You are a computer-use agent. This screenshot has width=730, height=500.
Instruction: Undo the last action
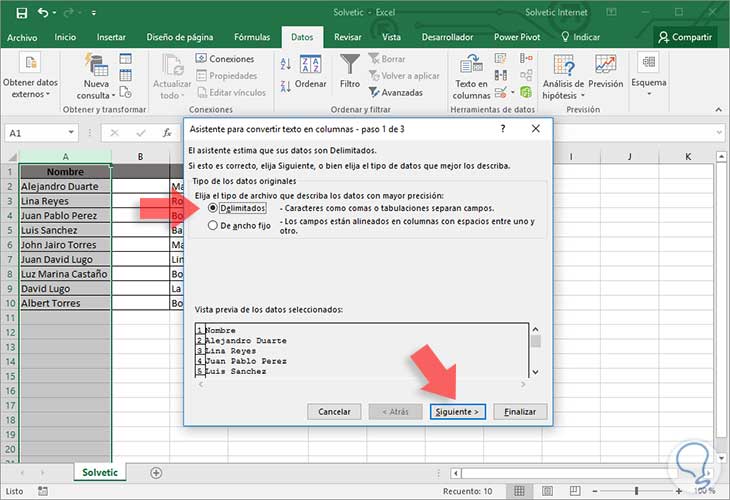(x=43, y=13)
